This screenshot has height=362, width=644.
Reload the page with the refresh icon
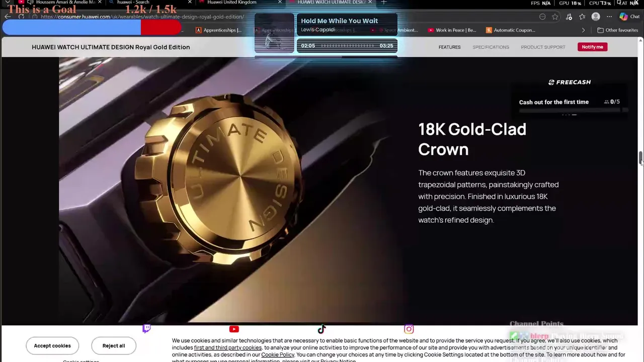point(21,17)
